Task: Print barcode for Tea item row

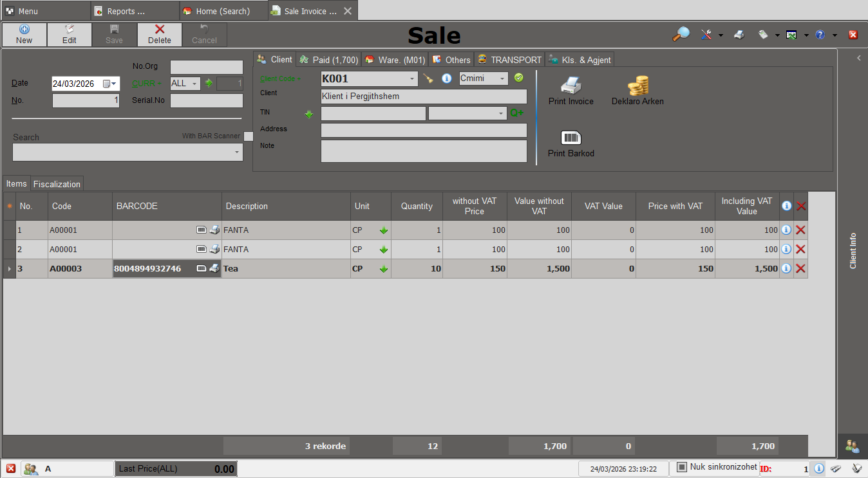Action: [x=214, y=268]
